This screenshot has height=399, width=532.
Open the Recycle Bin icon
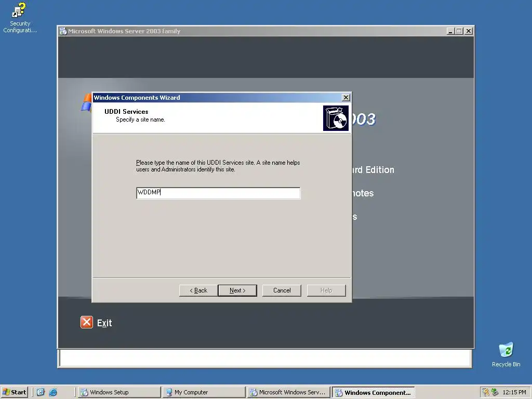coord(506,354)
